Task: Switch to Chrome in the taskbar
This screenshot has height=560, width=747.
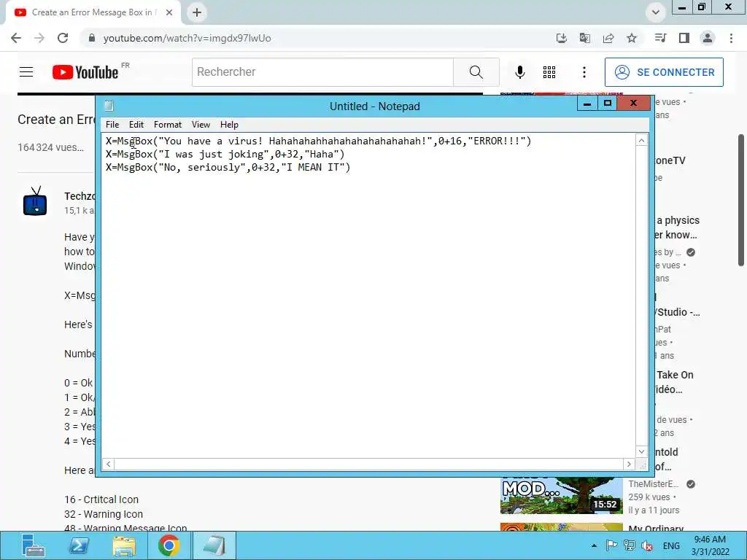Action: click(x=169, y=545)
